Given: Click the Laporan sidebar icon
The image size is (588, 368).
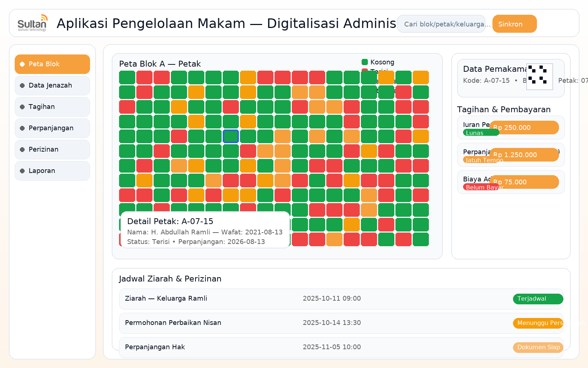Looking at the screenshot, I should pos(22,171).
